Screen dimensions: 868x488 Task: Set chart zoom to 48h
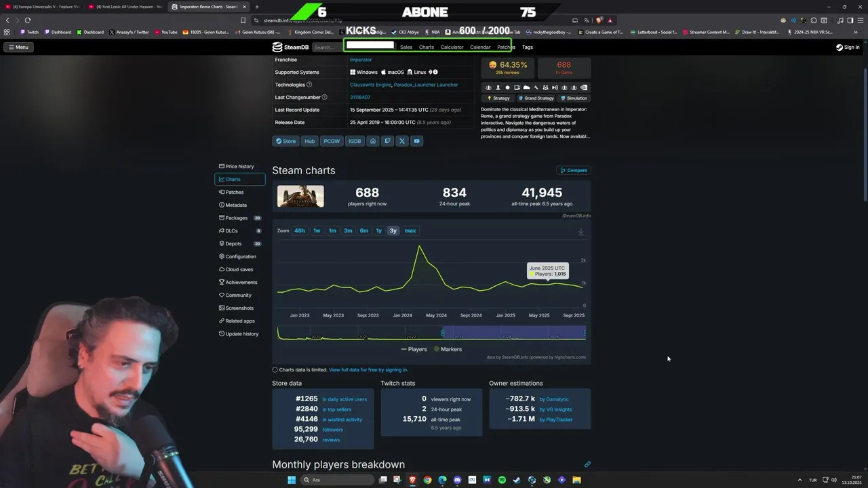(x=300, y=230)
